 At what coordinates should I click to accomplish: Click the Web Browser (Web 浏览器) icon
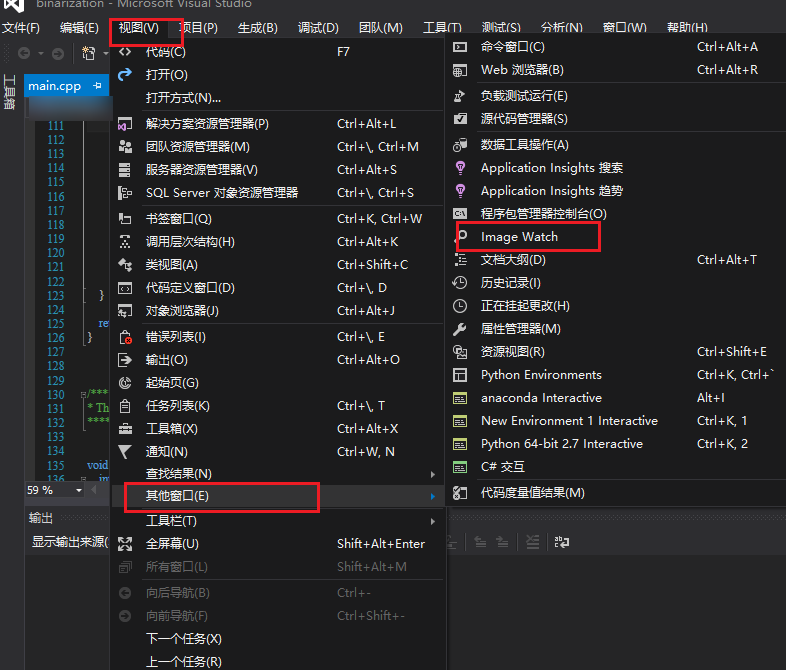460,70
